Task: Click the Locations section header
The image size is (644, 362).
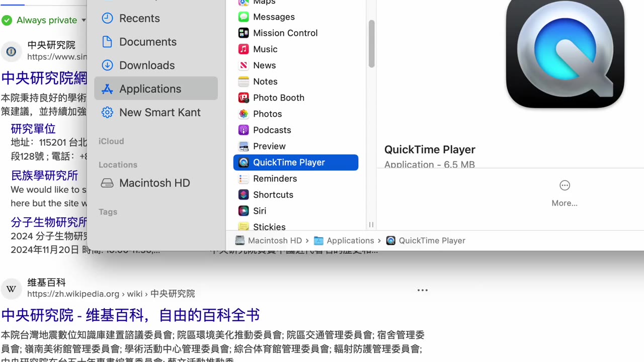Action: click(x=118, y=165)
